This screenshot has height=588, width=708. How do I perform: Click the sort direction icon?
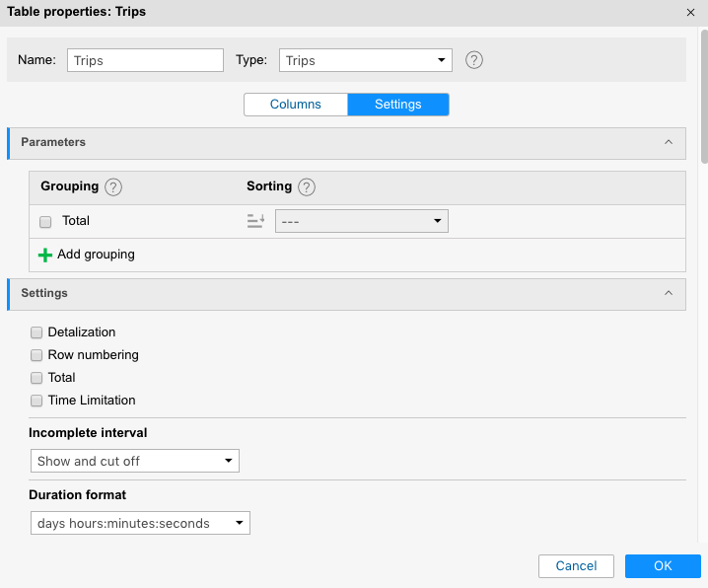(255, 221)
